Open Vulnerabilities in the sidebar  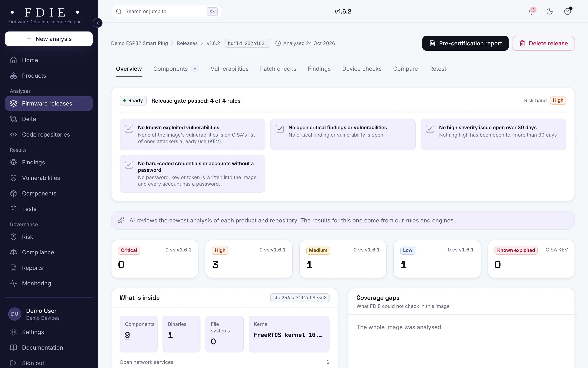(49, 178)
